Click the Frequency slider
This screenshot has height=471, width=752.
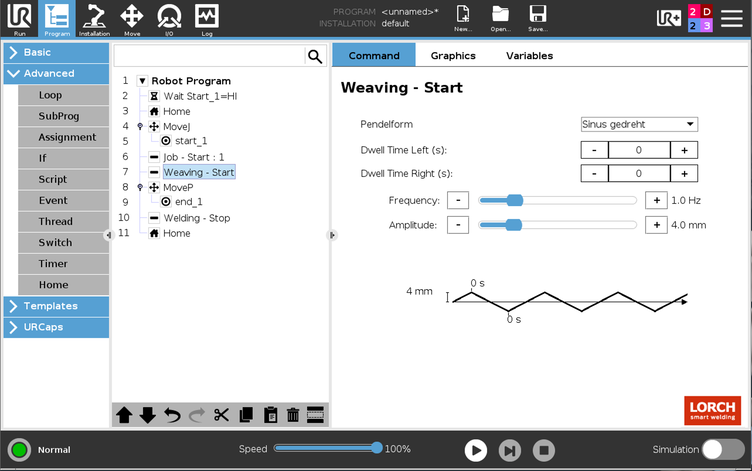557,200
